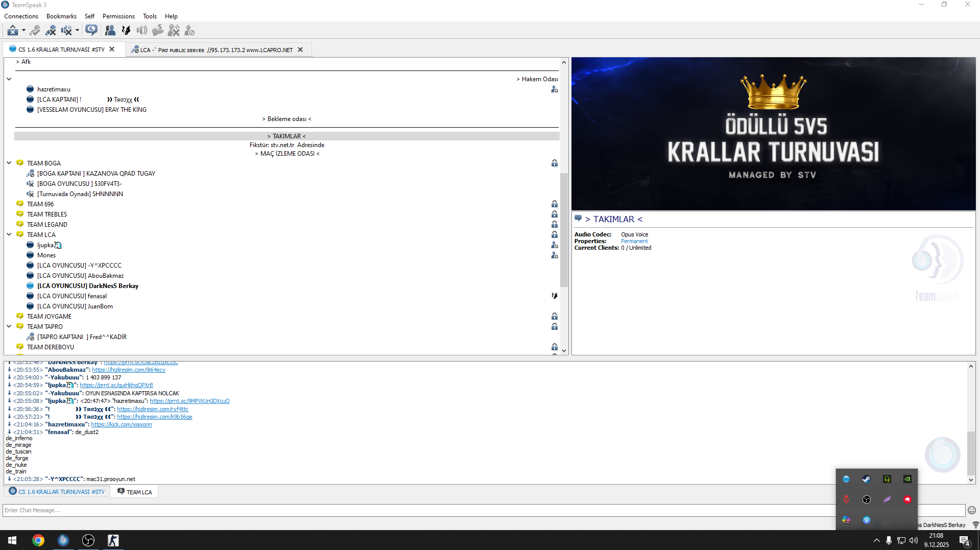Collapse the TEAM BOGA channel
This screenshot has height=550, width=980.
(x=9, y=163)
